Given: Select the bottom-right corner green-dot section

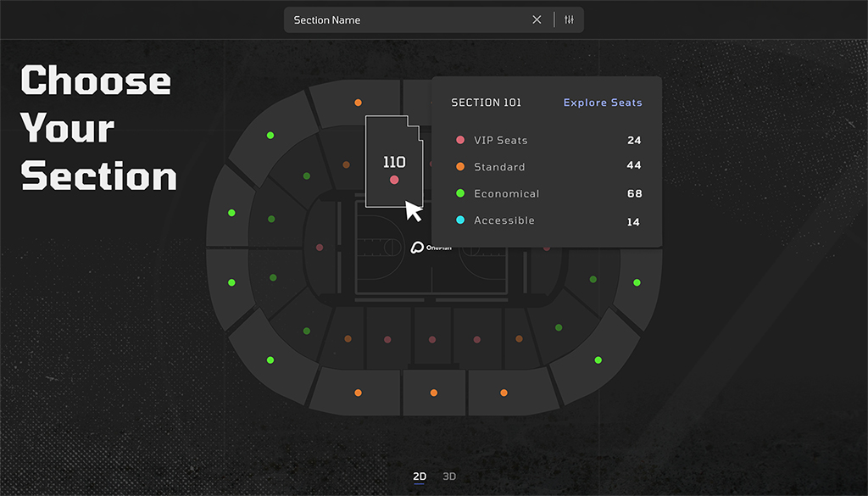Looking at the screenshot, I should click(x=595, y=357).
